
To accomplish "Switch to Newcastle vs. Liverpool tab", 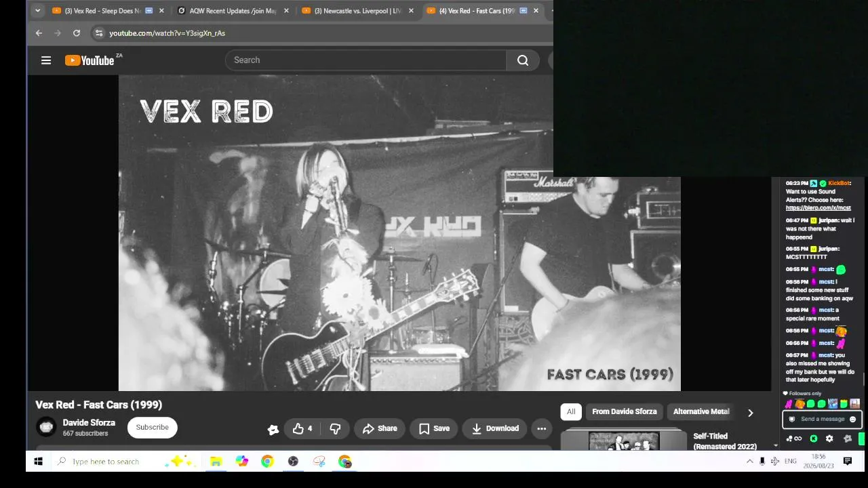I will pos(357,11).
